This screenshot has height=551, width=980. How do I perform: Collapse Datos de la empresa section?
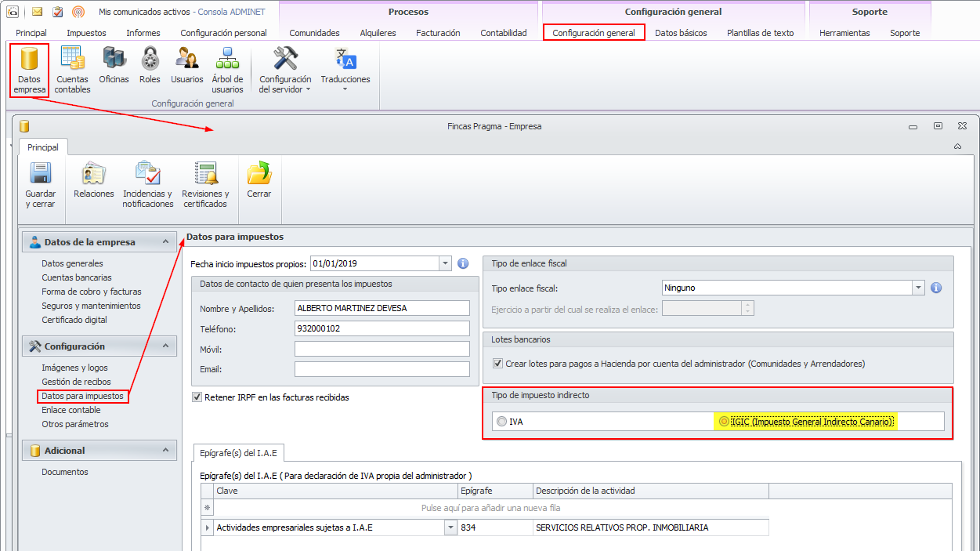(165, 242)
